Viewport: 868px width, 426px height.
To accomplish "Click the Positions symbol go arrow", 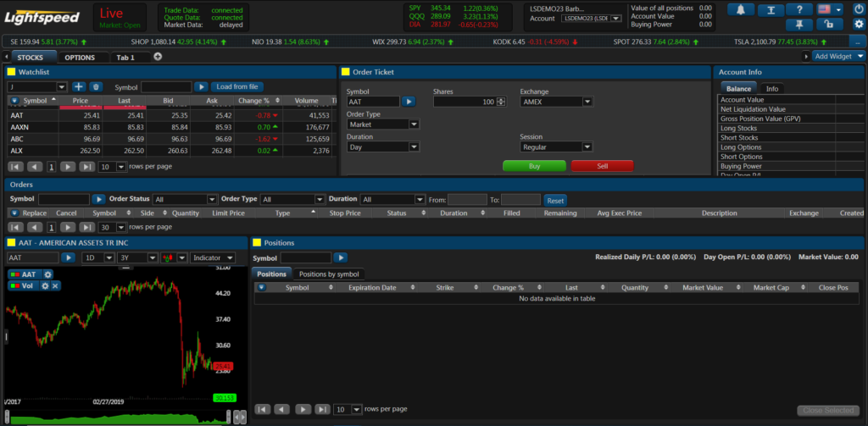I will click(341, 257).
